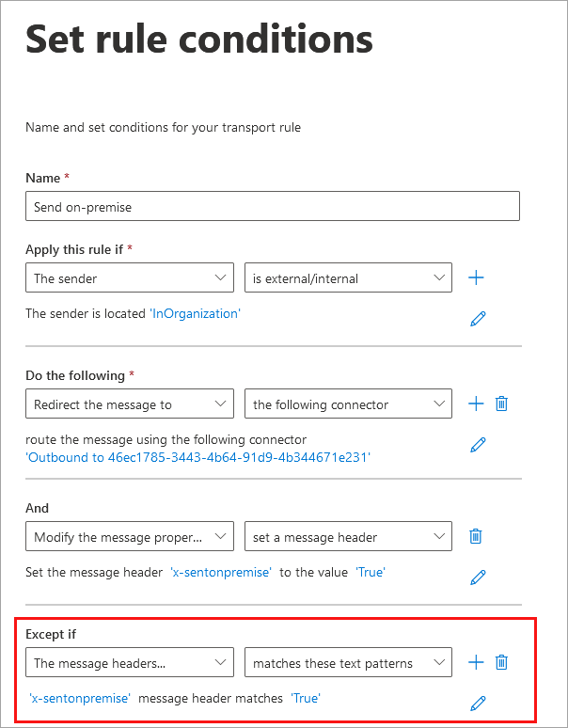Open 'matches these text patterns' dropdown

point(348,663)
